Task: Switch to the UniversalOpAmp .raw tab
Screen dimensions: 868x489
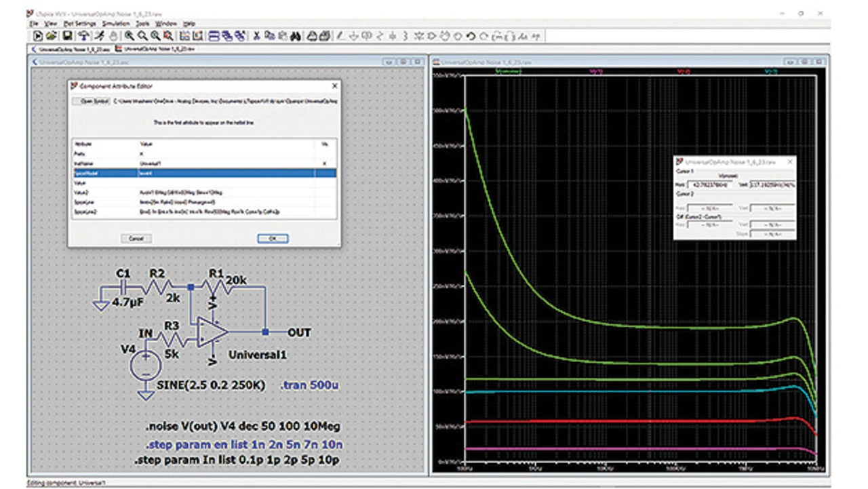Action: [x=156, y=49]
